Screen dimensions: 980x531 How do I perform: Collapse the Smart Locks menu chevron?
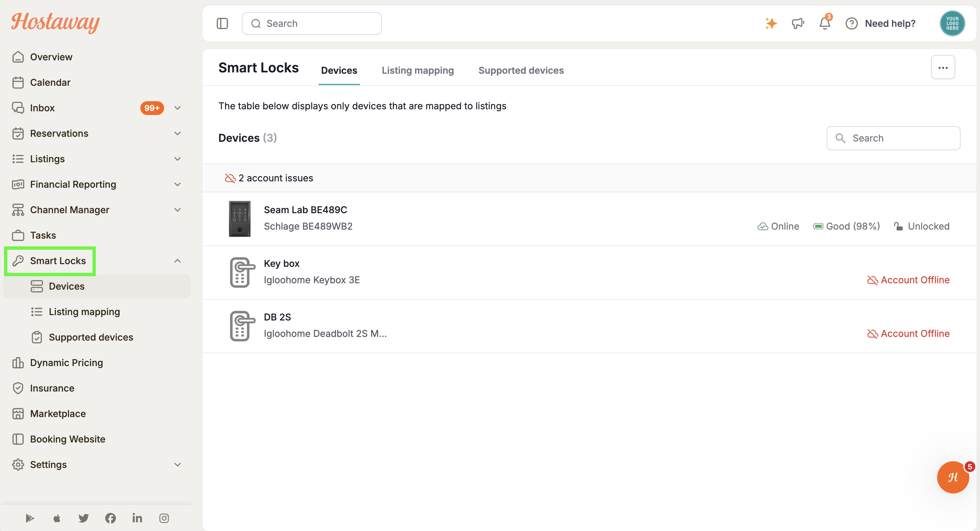(x=177, y=261)
